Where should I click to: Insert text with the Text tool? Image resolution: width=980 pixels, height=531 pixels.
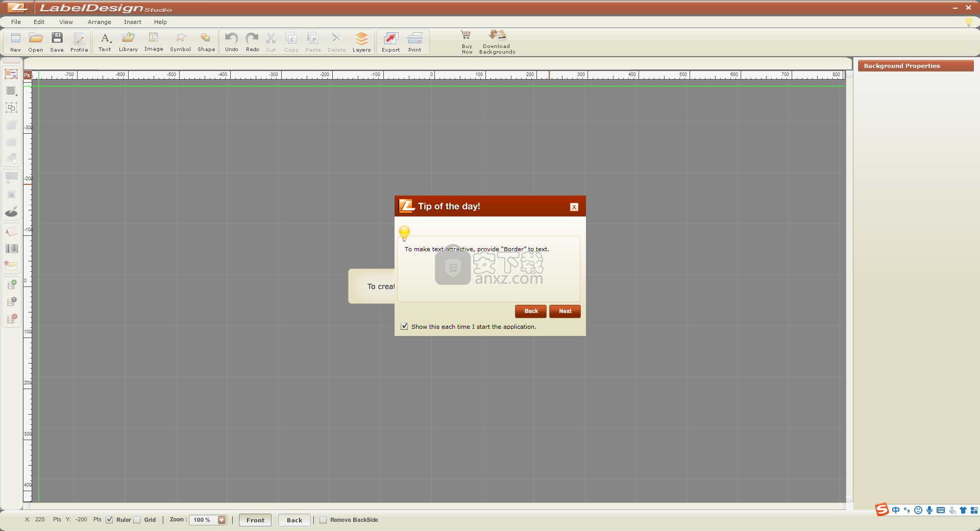tap(105, 42)
